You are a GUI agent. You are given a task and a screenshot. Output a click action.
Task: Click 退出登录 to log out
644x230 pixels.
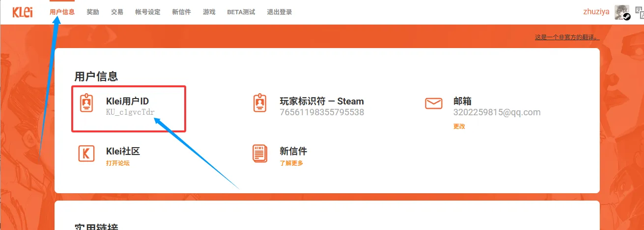[x=279, y=12]
